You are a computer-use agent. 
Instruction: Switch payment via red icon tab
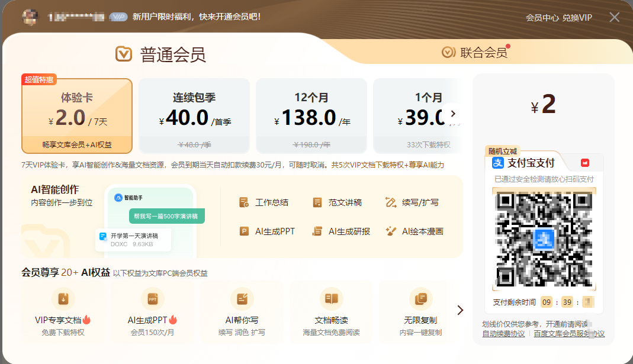[585, 163]
